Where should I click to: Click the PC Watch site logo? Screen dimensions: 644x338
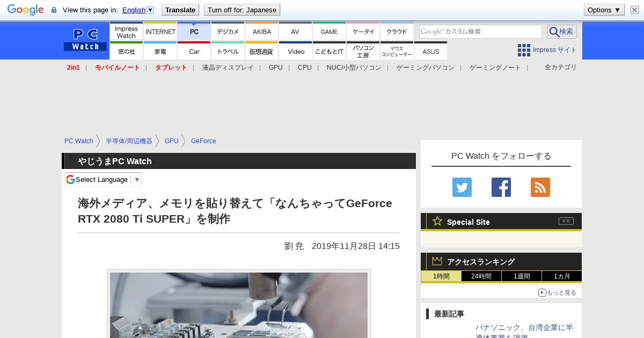(85, 40)
